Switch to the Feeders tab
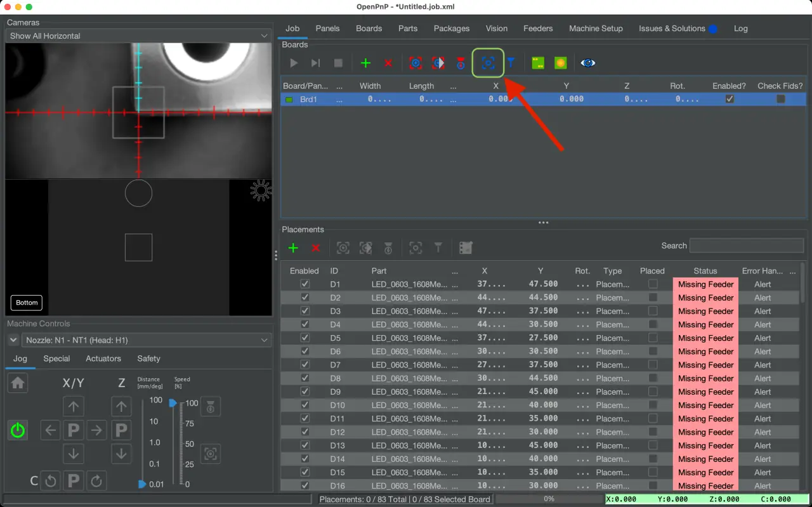The image size is (812, 507). point(537,29)
